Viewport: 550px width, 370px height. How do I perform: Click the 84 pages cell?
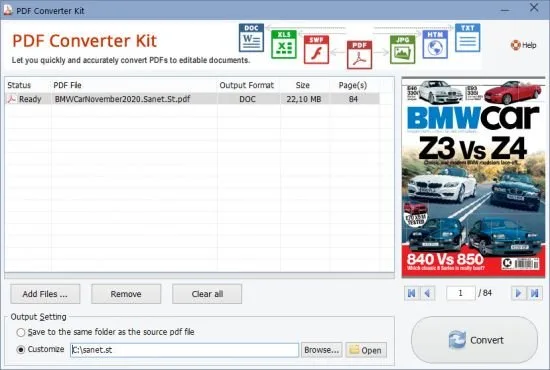pos(353,99)
